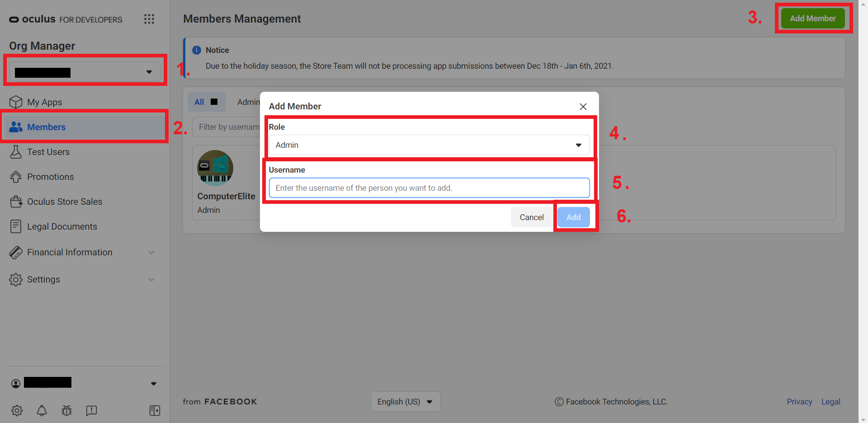Expand the Settings section in sidebar
The image size is (868, 423).
[x=82, y=280]
